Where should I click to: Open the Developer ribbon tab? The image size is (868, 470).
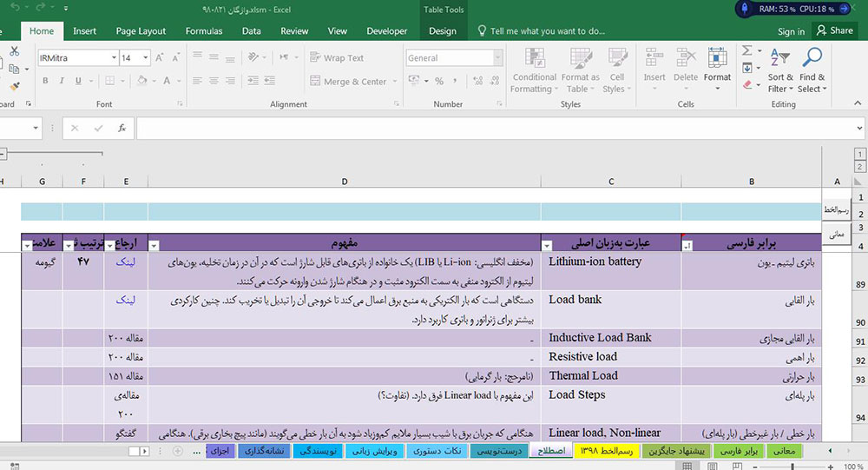tap(387, 31)
